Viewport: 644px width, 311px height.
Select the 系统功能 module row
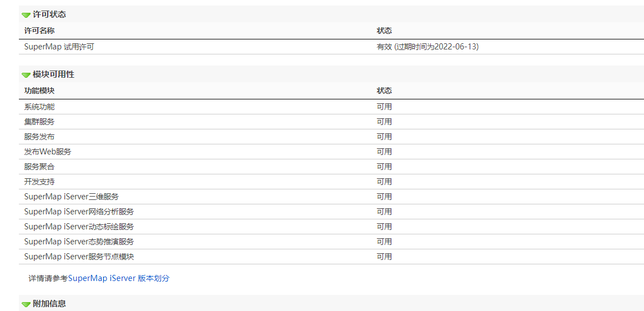pyautogui.click(x=331, y=107)
